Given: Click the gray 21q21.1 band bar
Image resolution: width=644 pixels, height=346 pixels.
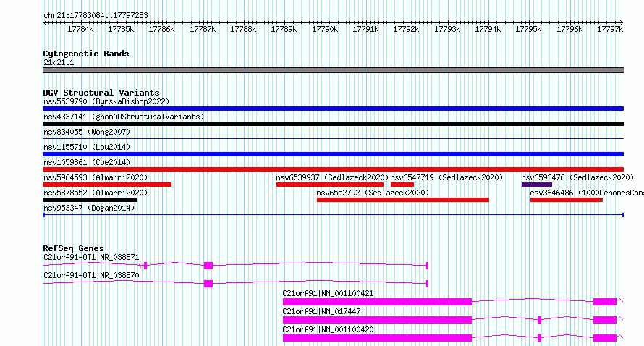Looking at the screenshot, I should (333, 70).
